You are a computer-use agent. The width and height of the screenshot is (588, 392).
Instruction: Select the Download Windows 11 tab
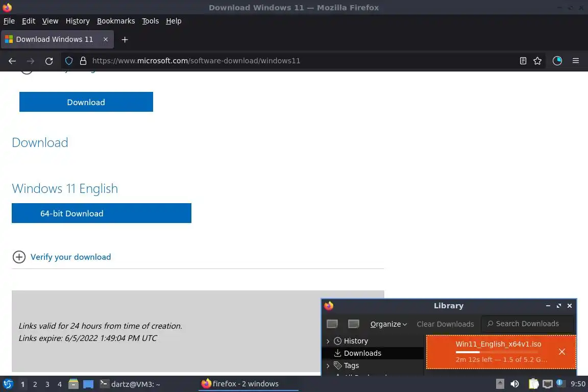coord(57,39)
